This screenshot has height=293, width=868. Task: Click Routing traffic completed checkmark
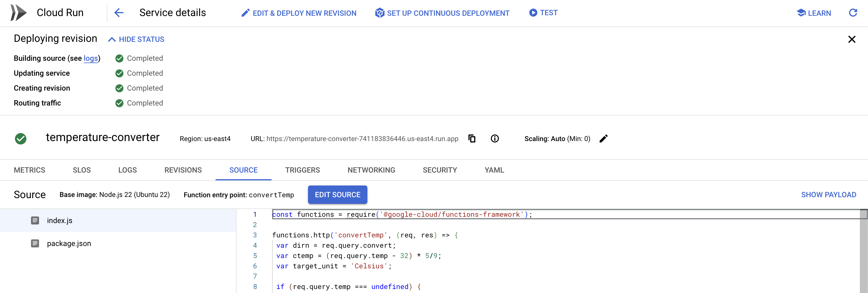(119, 103)
